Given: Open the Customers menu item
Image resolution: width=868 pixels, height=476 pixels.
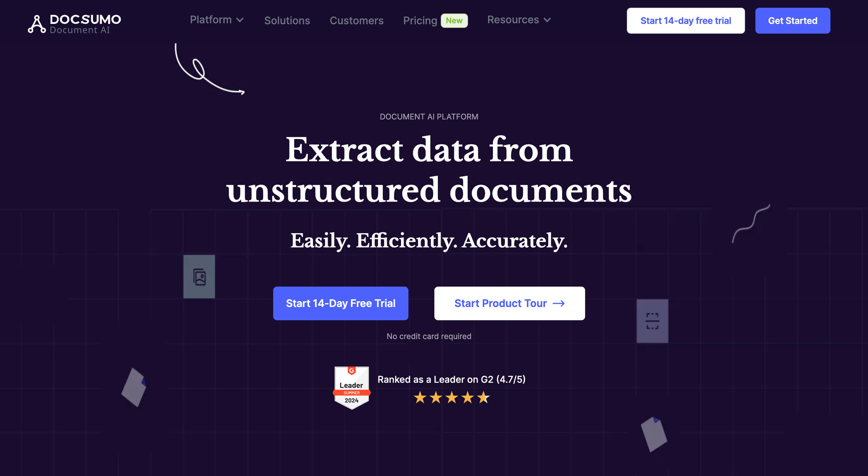Looking at the screenshot, I should (357, 20).
